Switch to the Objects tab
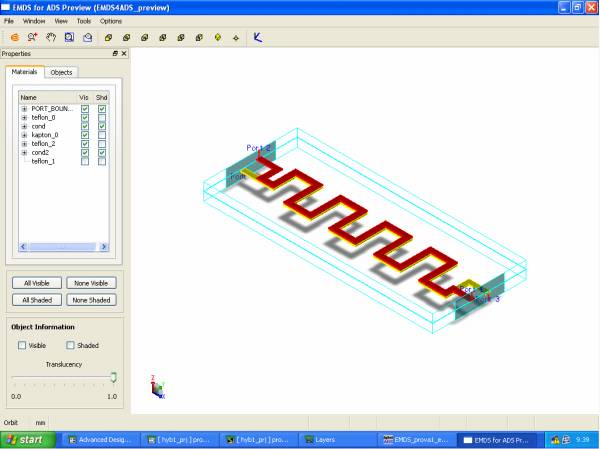The height and width of the screenshot is (449, 600). pyautogui.click(x=61, y=72)
